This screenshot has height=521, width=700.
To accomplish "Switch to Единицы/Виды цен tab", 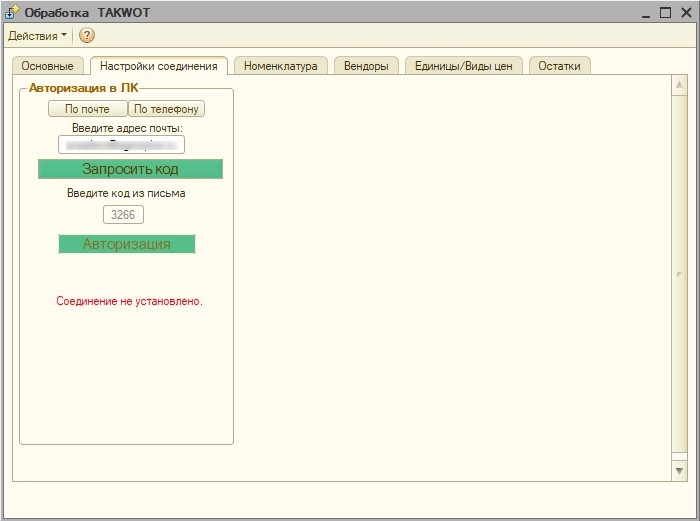I will coord(463,66).
